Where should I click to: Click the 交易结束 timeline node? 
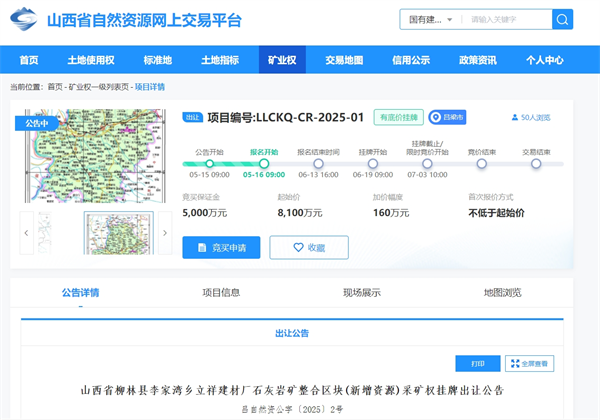point(536,163)
